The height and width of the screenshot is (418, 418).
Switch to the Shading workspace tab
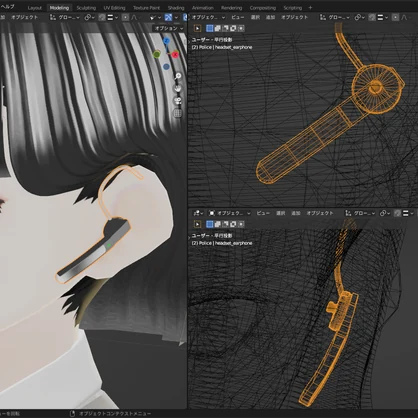176,8
